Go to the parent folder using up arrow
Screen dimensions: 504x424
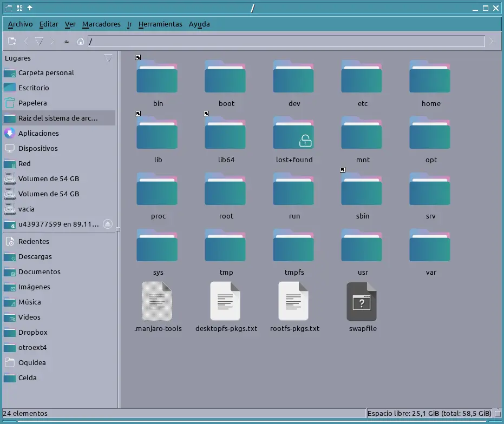click(x=67, y=41)
